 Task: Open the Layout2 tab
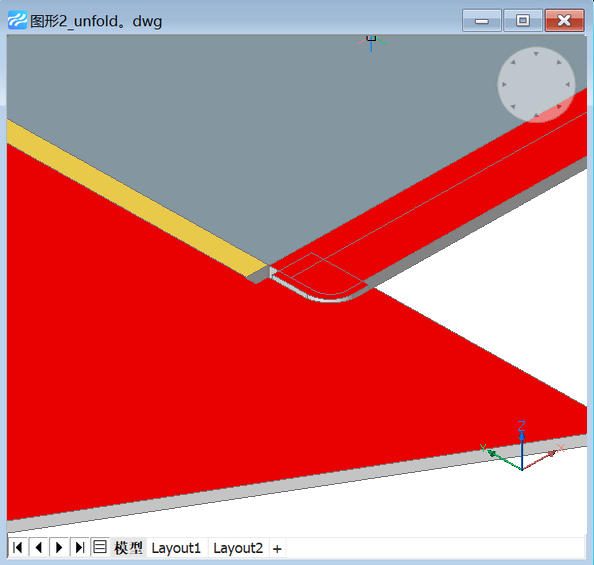pos(238,548)
